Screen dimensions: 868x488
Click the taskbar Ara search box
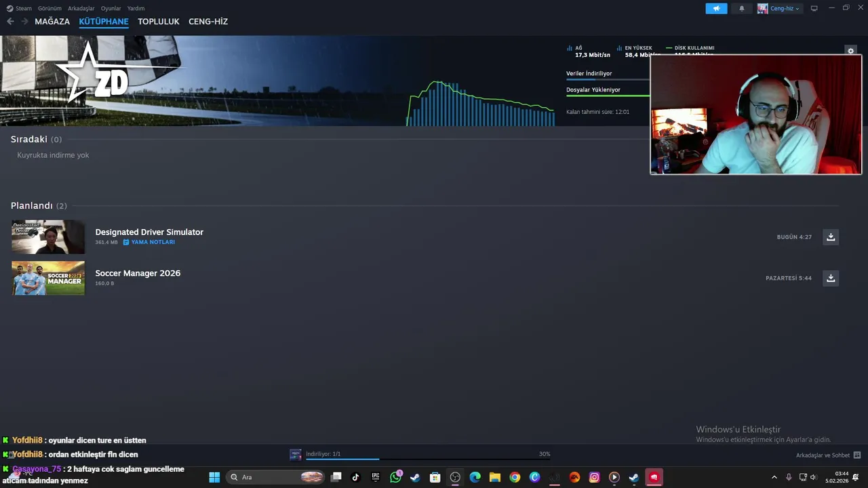click(276, 477)
